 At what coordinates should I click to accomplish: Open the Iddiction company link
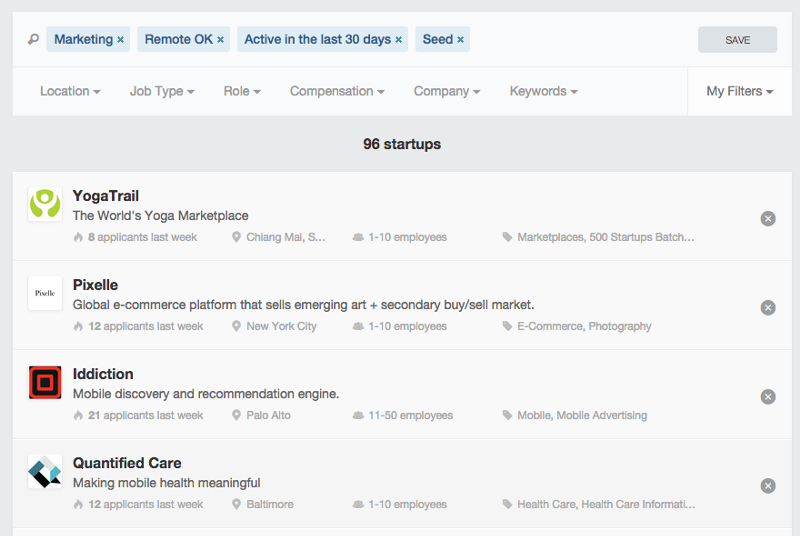(103, 374)
